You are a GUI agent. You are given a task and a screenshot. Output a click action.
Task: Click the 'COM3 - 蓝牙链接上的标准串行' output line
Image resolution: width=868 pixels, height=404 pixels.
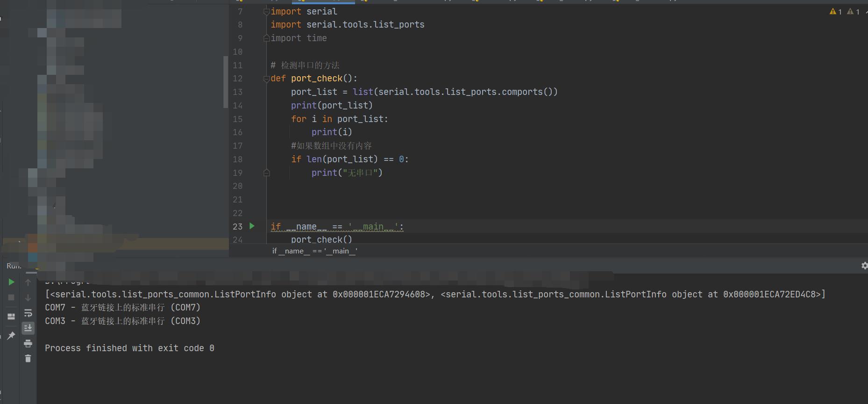(122, 321)
